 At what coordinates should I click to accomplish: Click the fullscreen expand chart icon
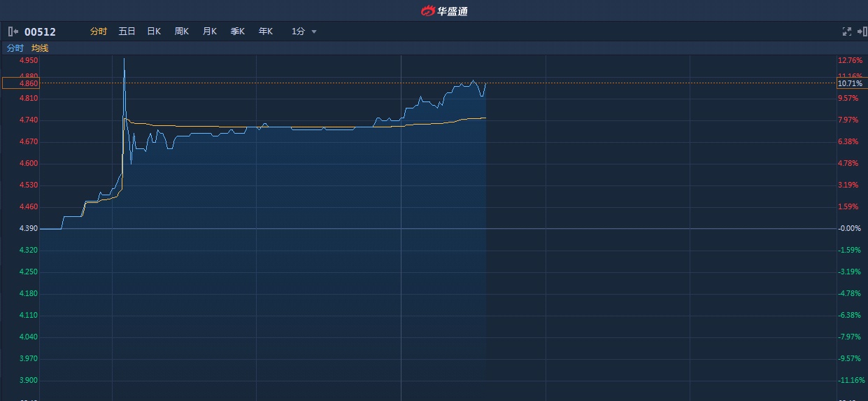point(846,31)
